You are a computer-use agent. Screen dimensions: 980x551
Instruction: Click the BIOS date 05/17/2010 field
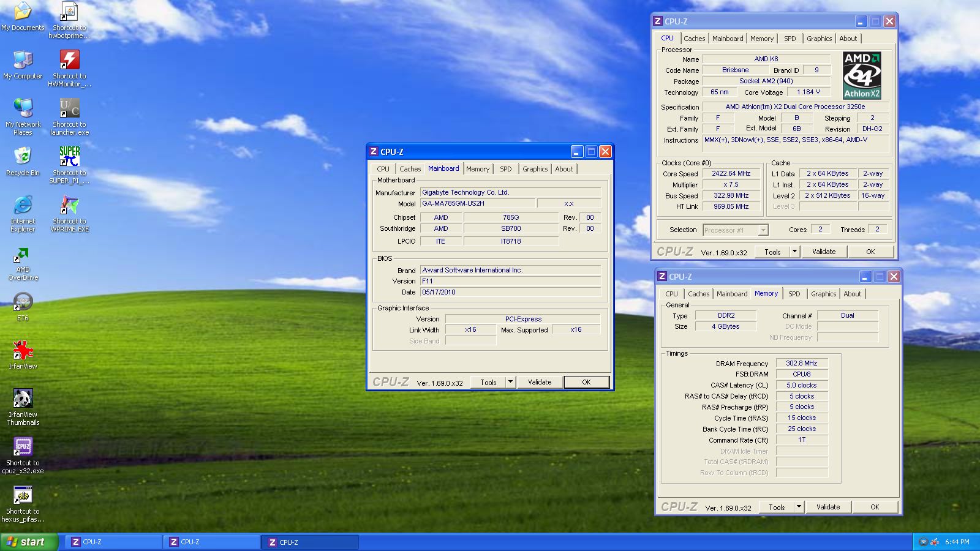click(510, 292)
